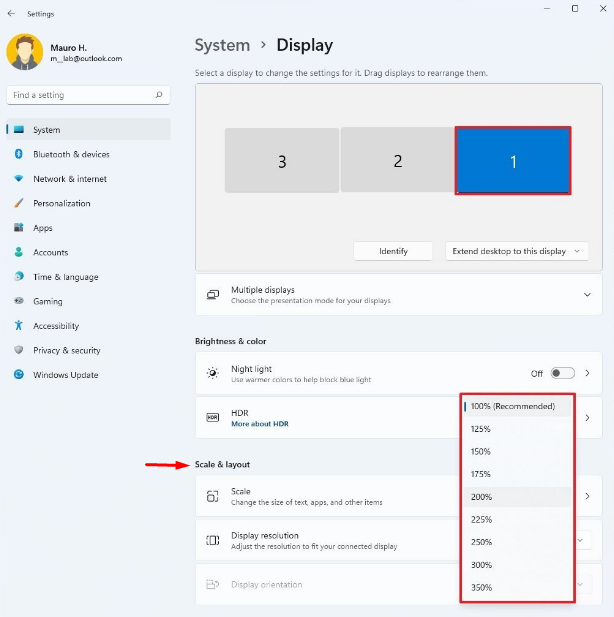Open Display resolution dropdown arrow
This screenshot has width=614, height=617.
click(x=581, y=540)
